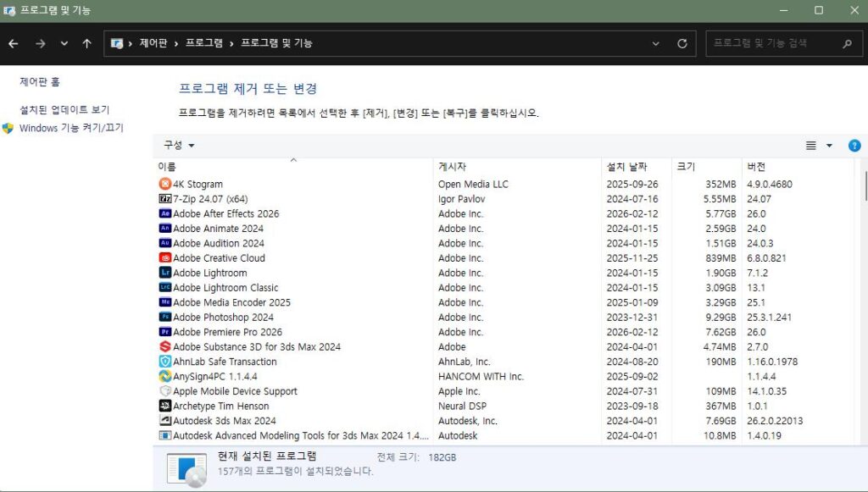This screenshot has width=868, height=492.
Task: Click version '26.2.0.22013'
Action: (775, 420)
